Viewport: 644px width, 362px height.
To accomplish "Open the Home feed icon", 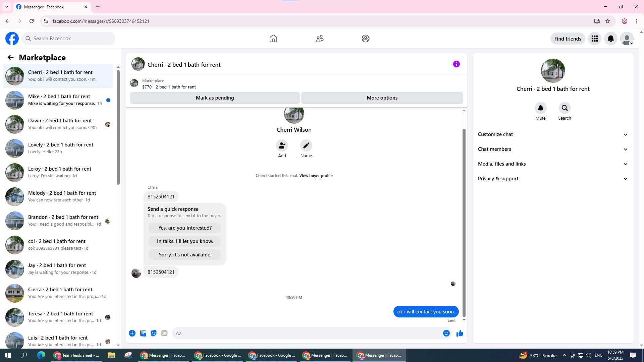I will tap(273, 39).
